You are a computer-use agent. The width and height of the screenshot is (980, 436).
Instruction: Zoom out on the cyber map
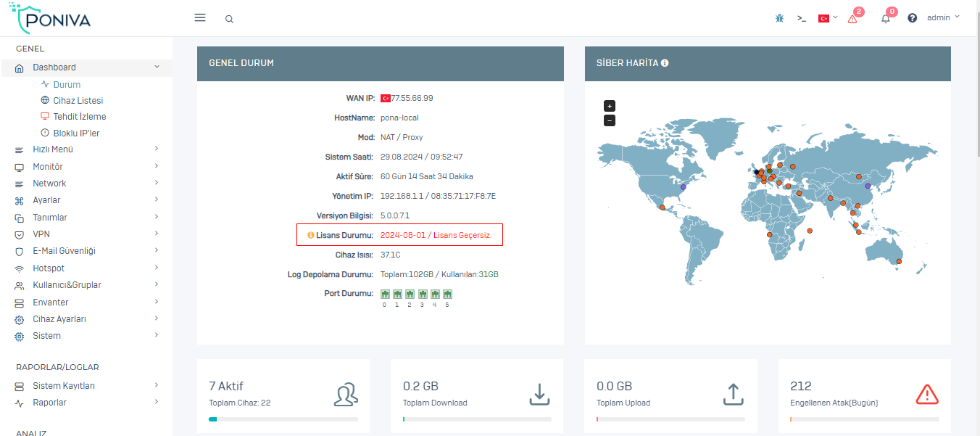(610, 120)
